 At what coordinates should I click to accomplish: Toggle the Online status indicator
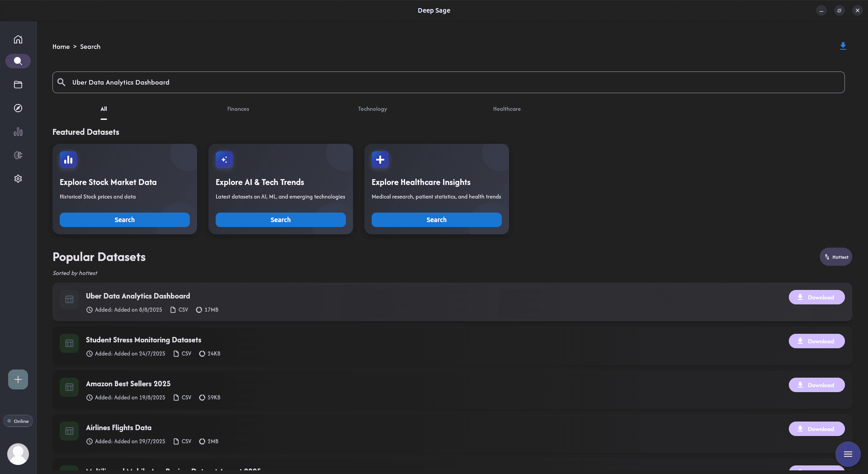18,421
